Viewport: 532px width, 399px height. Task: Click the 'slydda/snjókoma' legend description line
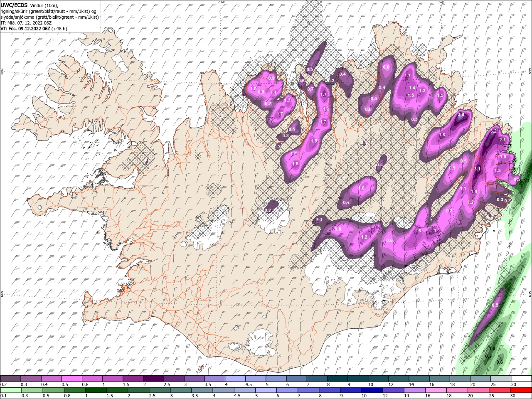point(49,17)
